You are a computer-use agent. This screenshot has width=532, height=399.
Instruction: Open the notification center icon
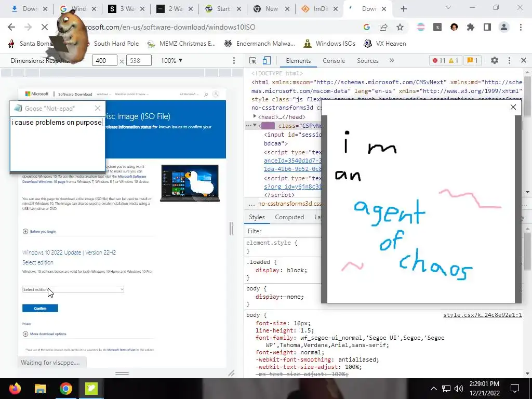515,389
